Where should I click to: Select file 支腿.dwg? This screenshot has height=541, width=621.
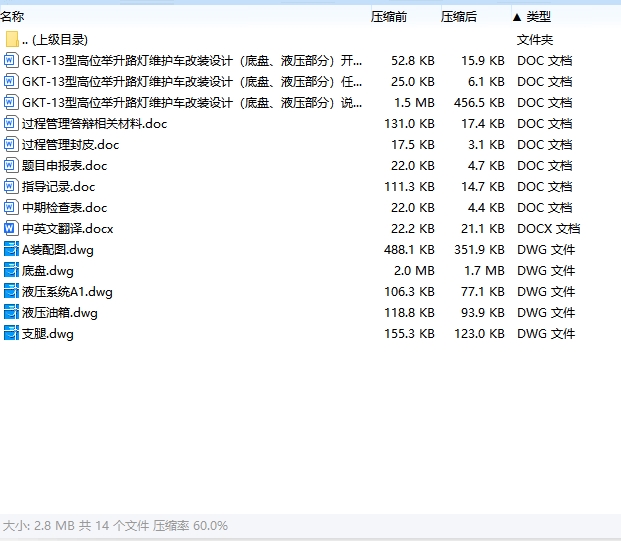pyautogui.click(x=48, y=333)
